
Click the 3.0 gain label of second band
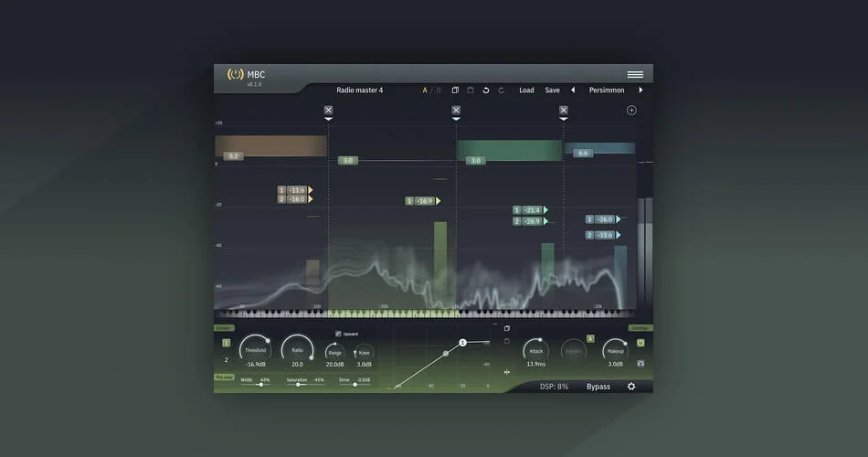(347, 161)
